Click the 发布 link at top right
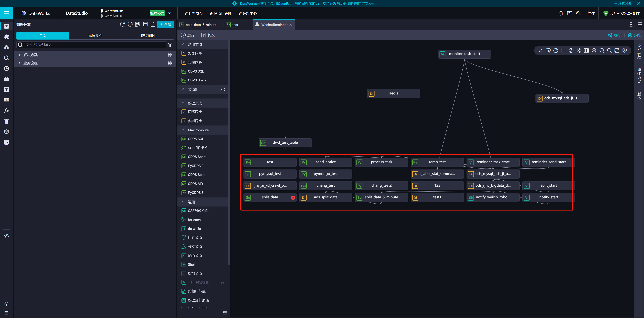The height and width of the screenshot is (318, 644). pyautogui.click(x=614, y=35)
